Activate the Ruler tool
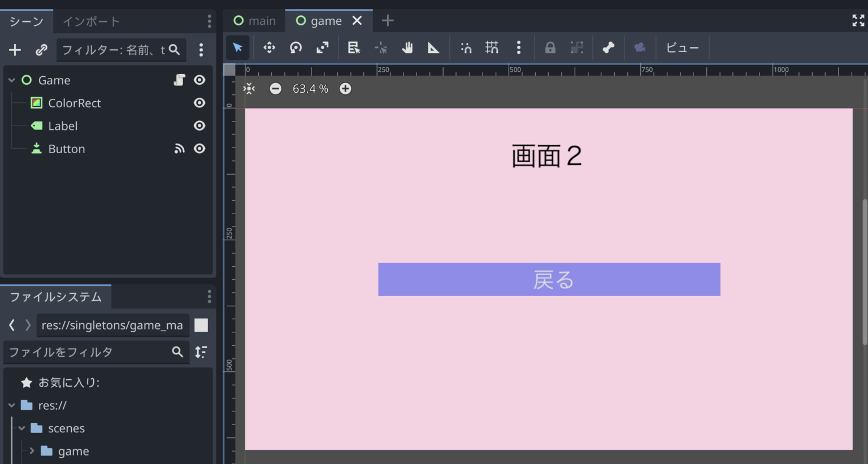This screenshot has width=868, height=464. coord(433,47)
